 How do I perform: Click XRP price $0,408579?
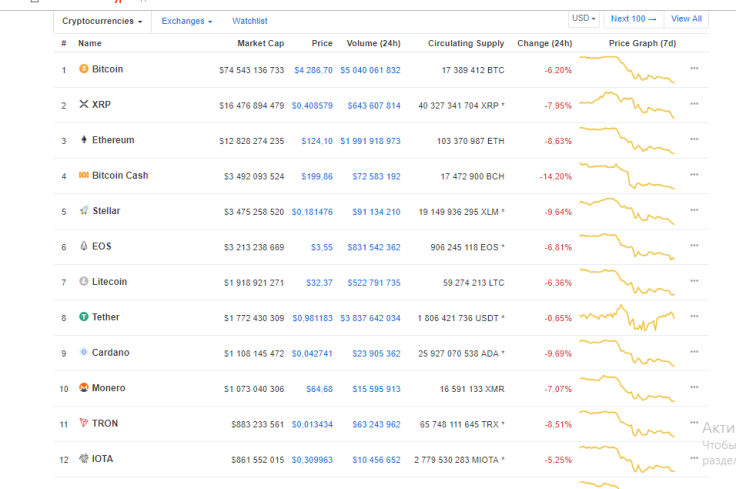[312, 106]
